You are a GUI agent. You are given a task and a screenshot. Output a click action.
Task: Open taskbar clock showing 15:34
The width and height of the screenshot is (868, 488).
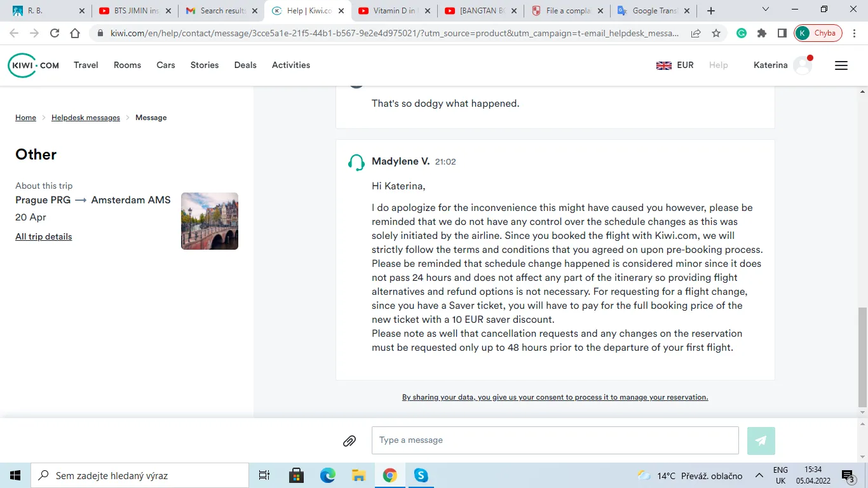click(x=813, y=475)
